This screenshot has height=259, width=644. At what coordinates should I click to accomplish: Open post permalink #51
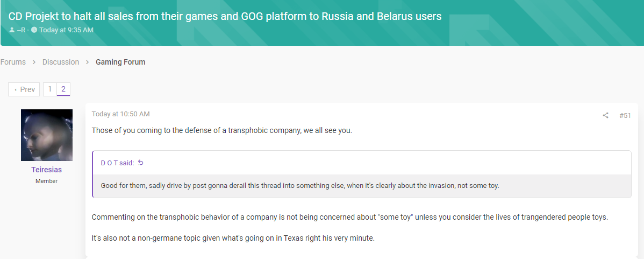click(625, 116)
